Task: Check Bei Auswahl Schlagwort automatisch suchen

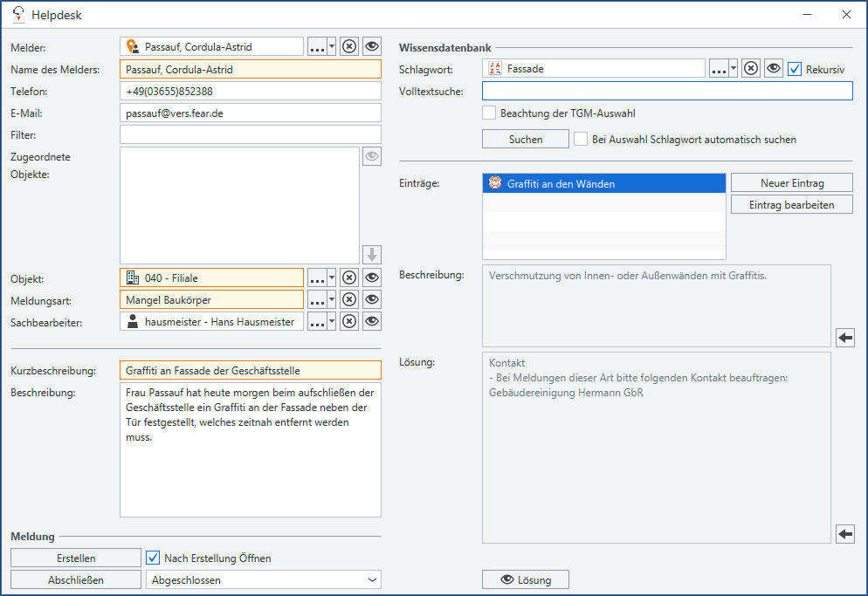Action: click(x=581, y=138)
